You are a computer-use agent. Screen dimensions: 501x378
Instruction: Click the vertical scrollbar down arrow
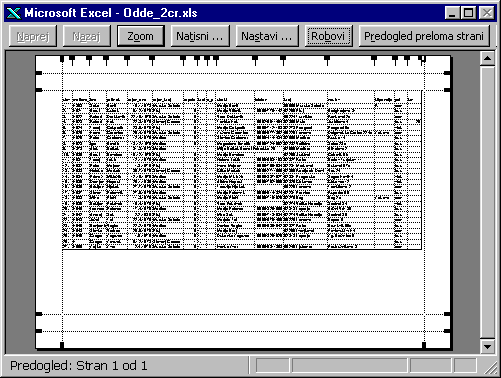(x=487, y=347)
